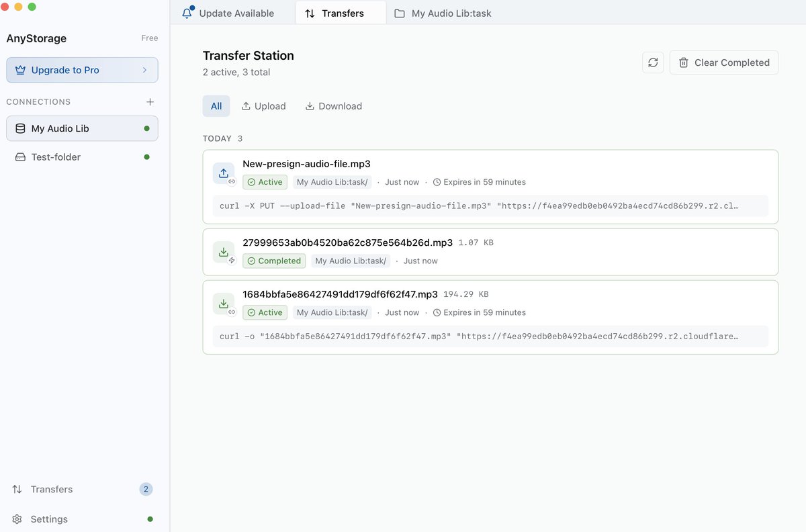Screen dimensions: 806x532
Task: Open My Audio Lib connection
Action: 82,128
